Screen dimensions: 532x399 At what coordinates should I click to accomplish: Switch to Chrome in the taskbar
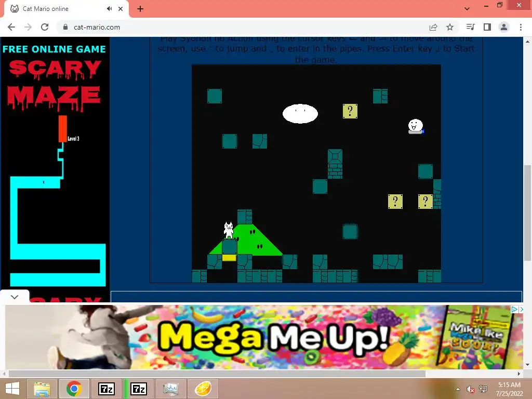[74, 389]
